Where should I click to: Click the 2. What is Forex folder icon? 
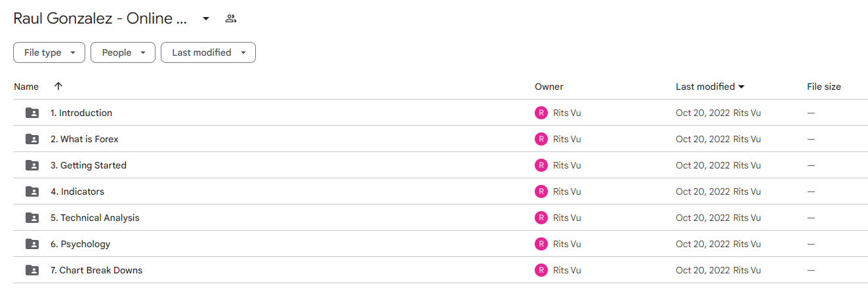click(x=32, y=139)
